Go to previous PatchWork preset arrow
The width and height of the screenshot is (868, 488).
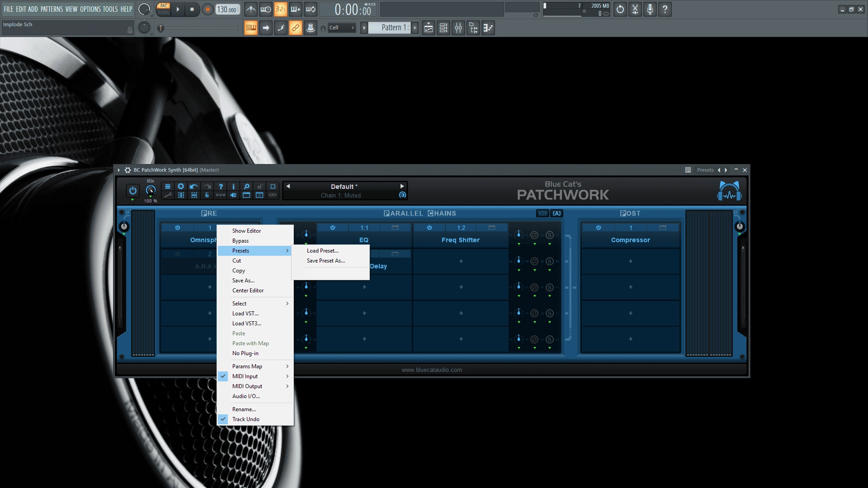click(x=288, y=186)
